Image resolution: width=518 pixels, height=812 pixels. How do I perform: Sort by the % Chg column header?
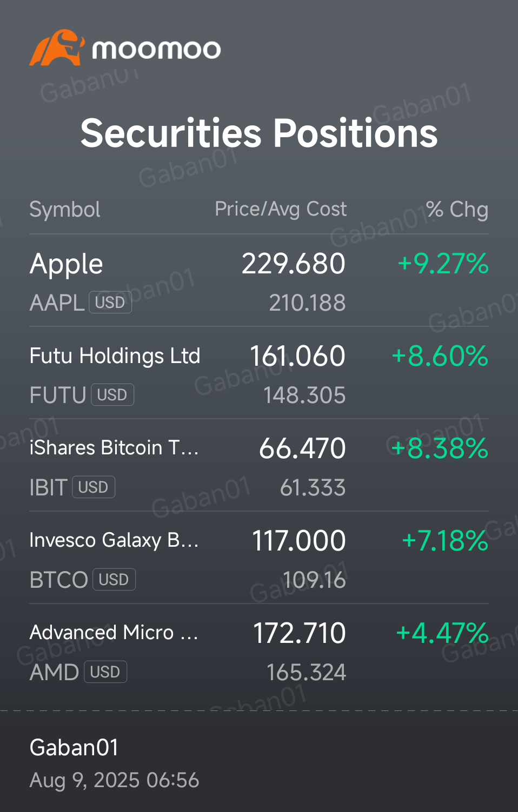point(457,210)
